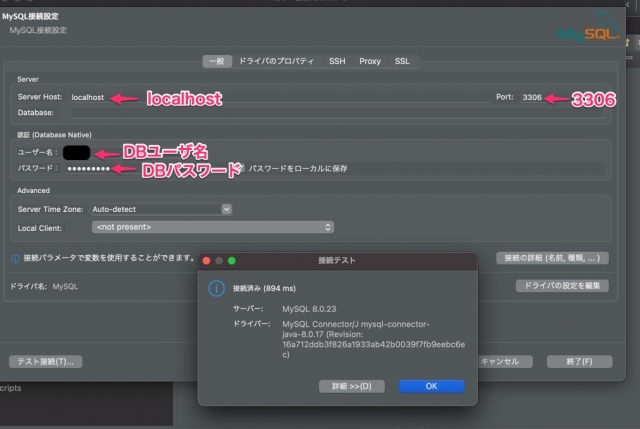Screen dimensions: 640x429
Task: Close the 接続テスト dialog with red button
Action: (x=207, y=260)
